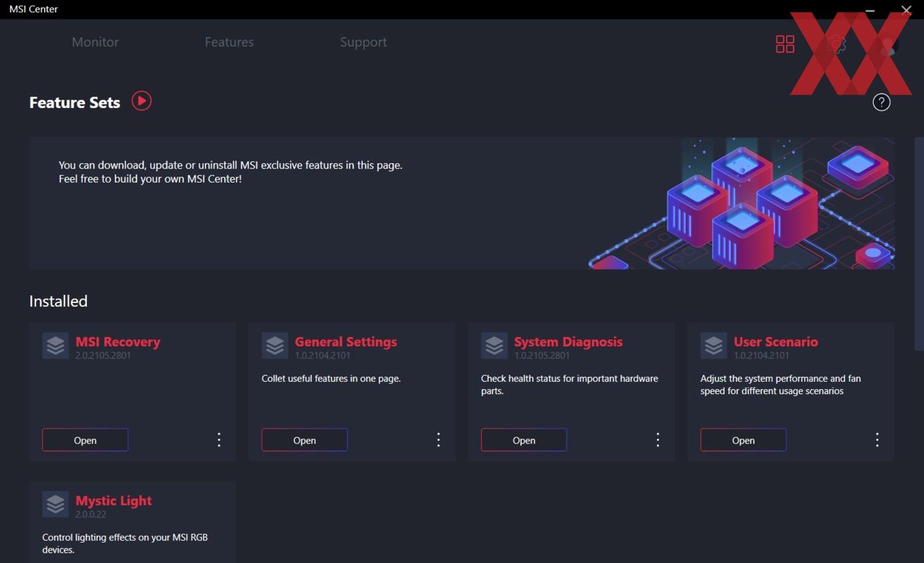This screenshot has width=924, height=563.
Task: Open the MSI Recovery feature
Action: click(85, 440)
